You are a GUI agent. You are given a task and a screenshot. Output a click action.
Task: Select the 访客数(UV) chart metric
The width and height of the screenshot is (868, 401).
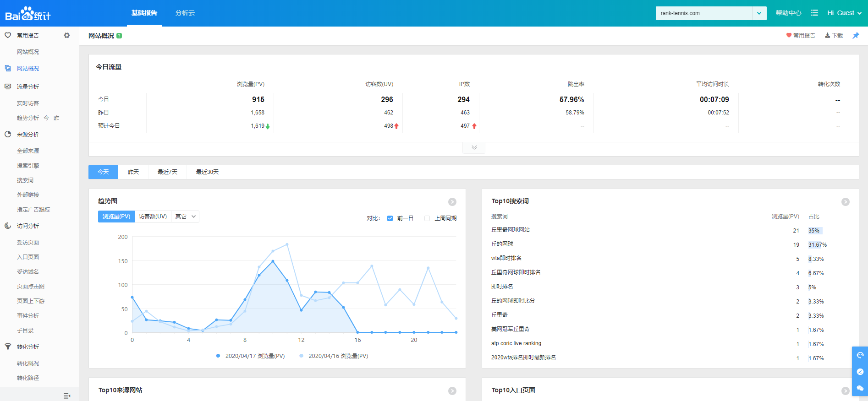tap(153, 217)
